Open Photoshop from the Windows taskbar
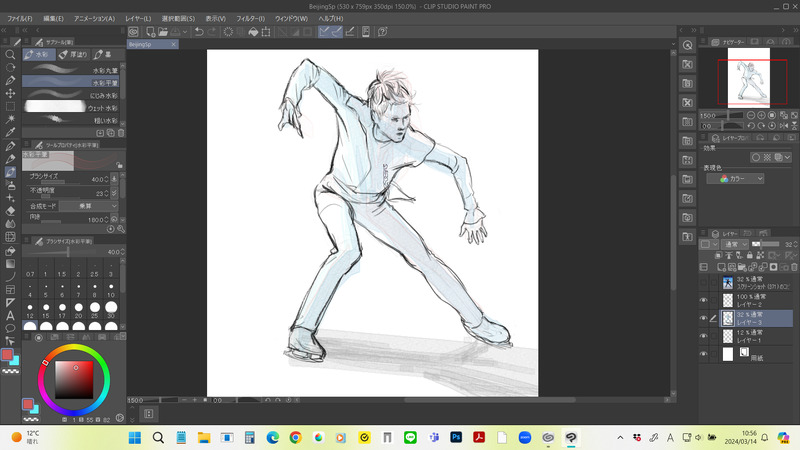The image size is (800, 450). click(x=455, y=437)
